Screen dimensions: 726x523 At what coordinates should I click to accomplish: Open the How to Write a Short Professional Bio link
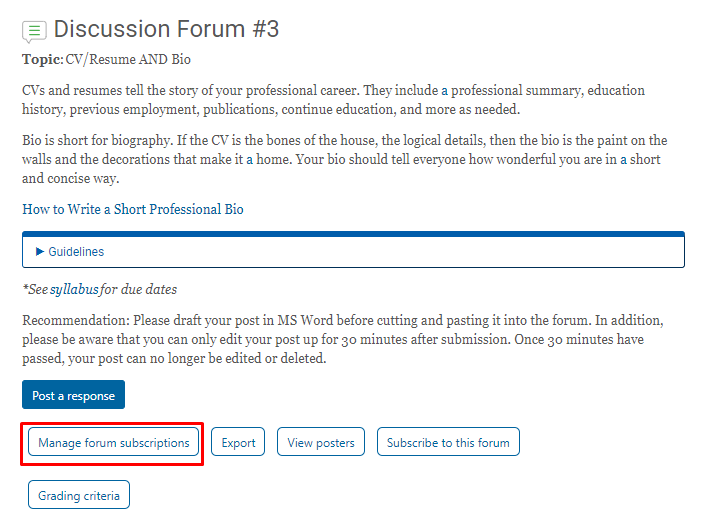pos(133,209)
